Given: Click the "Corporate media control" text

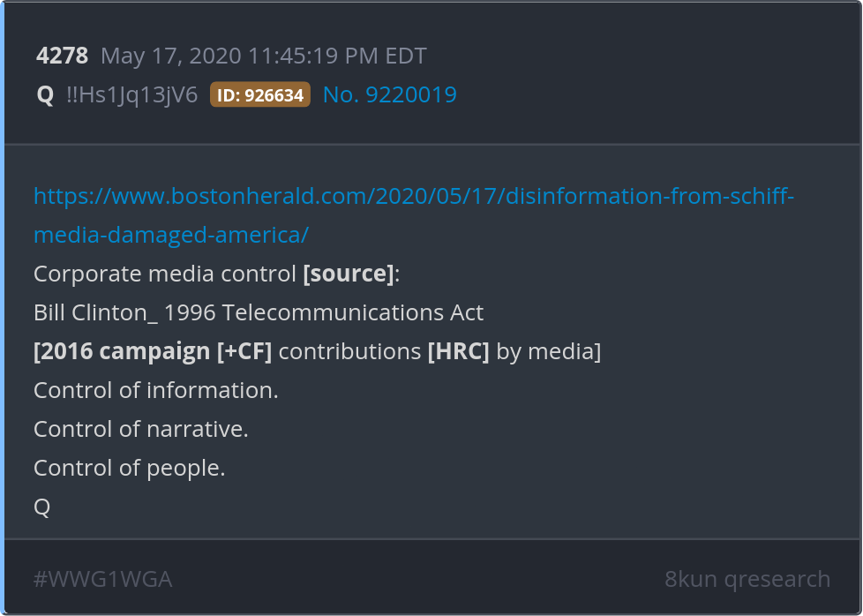Looking at the screenshot, I should (164, 274).
